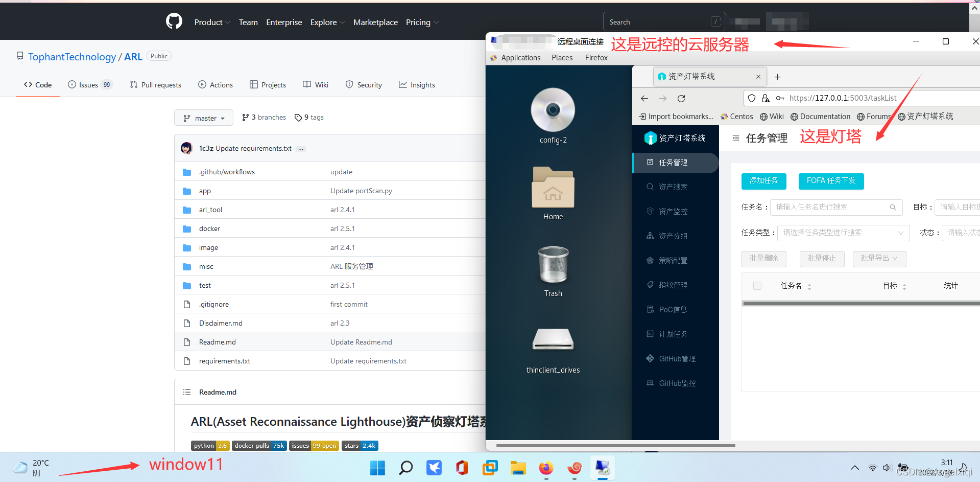Click the 批量删除 button
The width and height of the screenshot is (980, 482).
click(764, 259)
